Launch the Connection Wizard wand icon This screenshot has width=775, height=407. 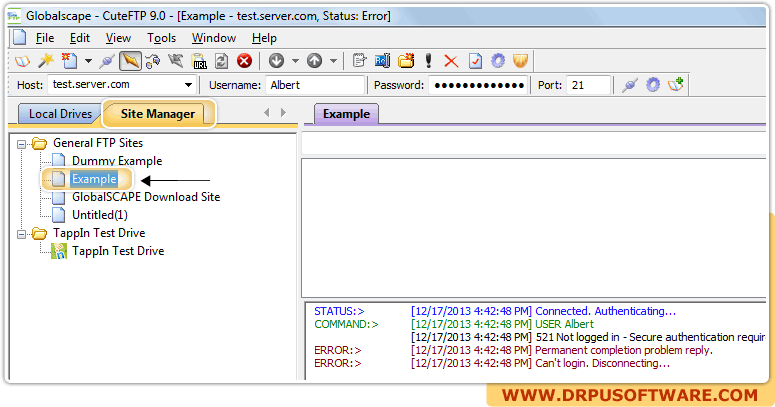(x=46, y=61)
